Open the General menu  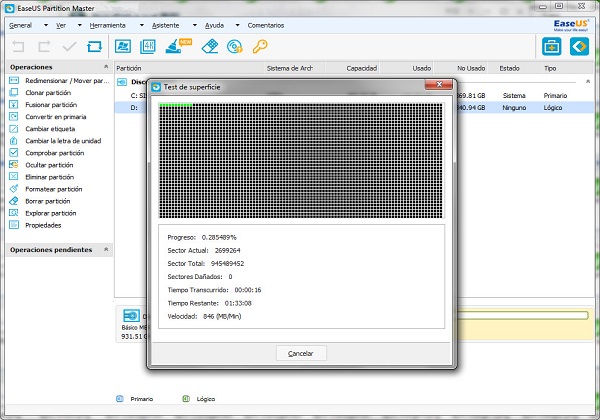tap(21, 25)
